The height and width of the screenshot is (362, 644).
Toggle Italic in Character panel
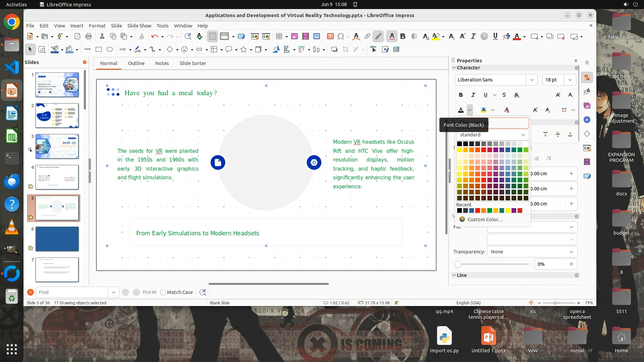click(x=473, y=95)
